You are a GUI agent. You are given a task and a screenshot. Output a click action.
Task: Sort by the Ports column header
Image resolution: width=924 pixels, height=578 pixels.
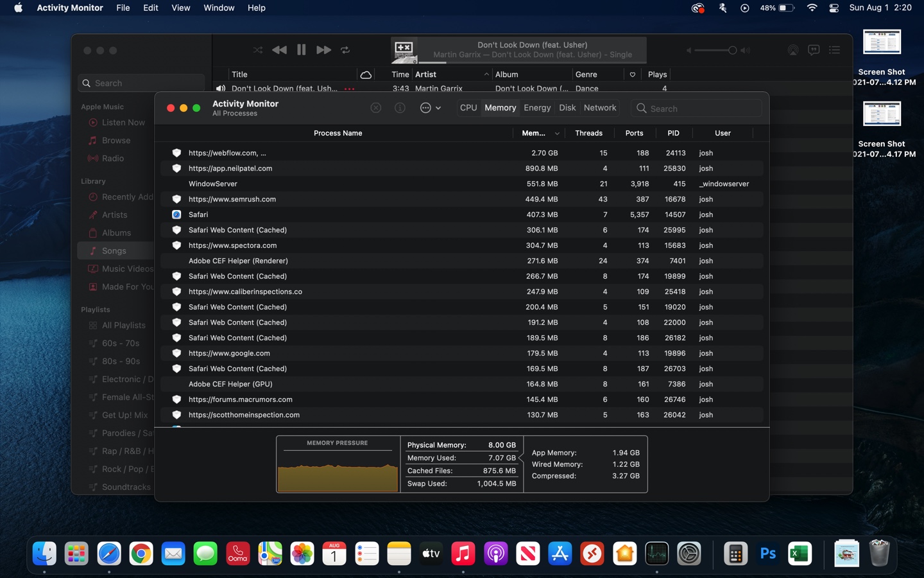(x=634, y=133)
